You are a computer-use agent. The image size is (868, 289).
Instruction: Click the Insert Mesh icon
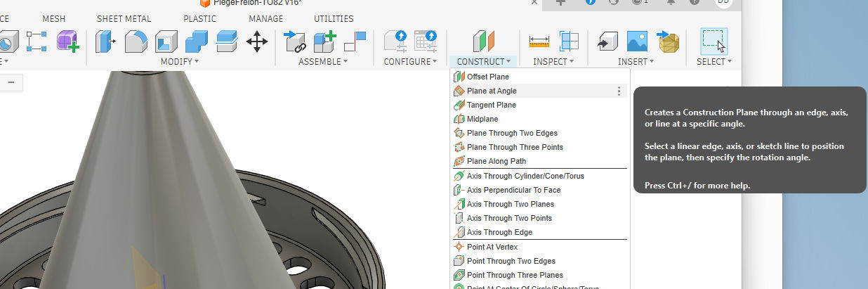(x=669, y=41)
